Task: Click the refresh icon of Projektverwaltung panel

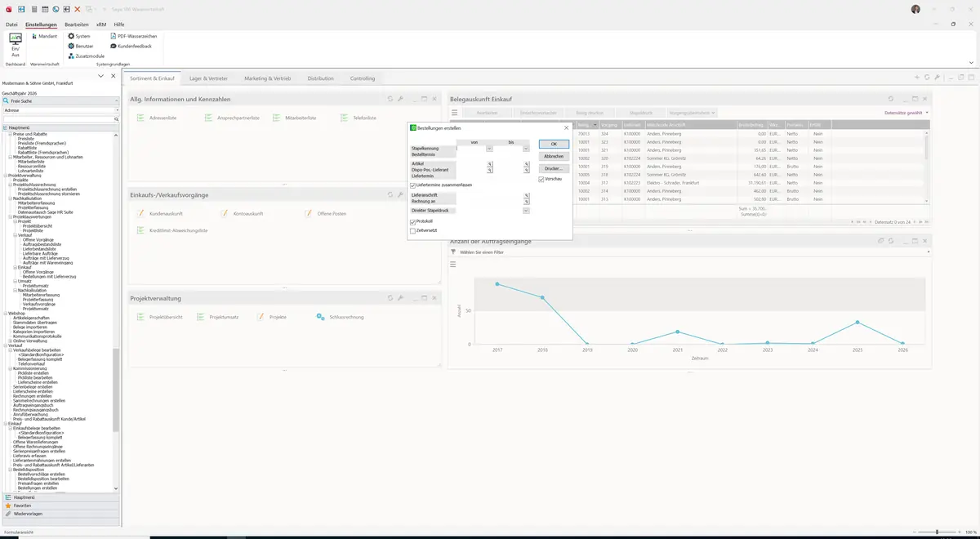Action: [390, 298]
